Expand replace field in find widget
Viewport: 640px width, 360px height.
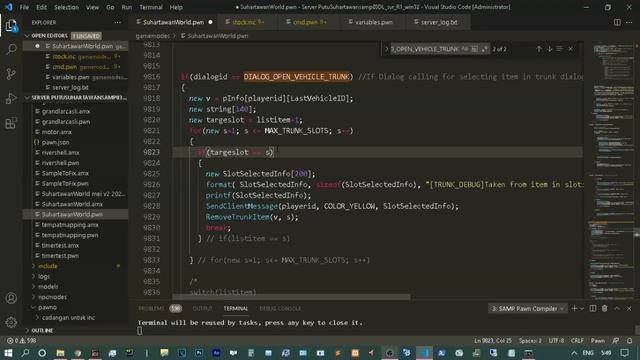pos(386,49)
